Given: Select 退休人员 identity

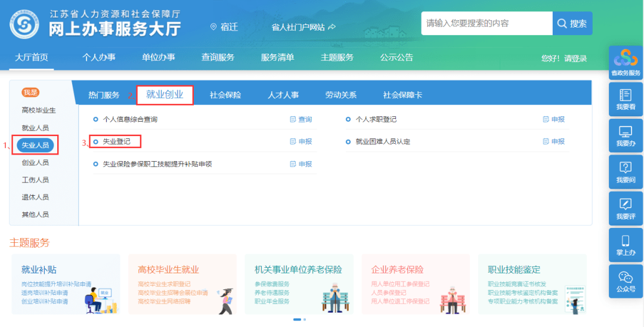Looking at the screenshot, I should pos(35,197).
